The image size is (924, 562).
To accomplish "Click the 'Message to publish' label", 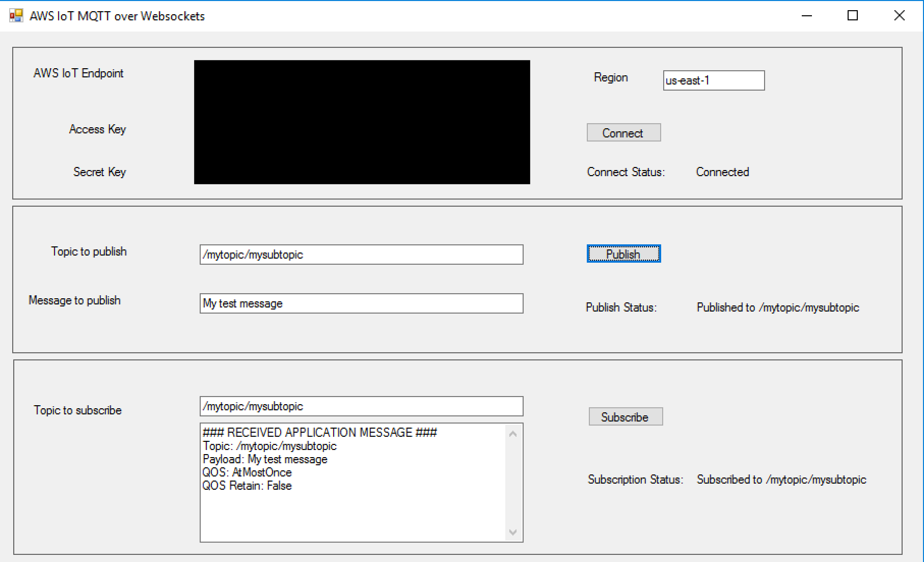I will [x=74, y=300].
